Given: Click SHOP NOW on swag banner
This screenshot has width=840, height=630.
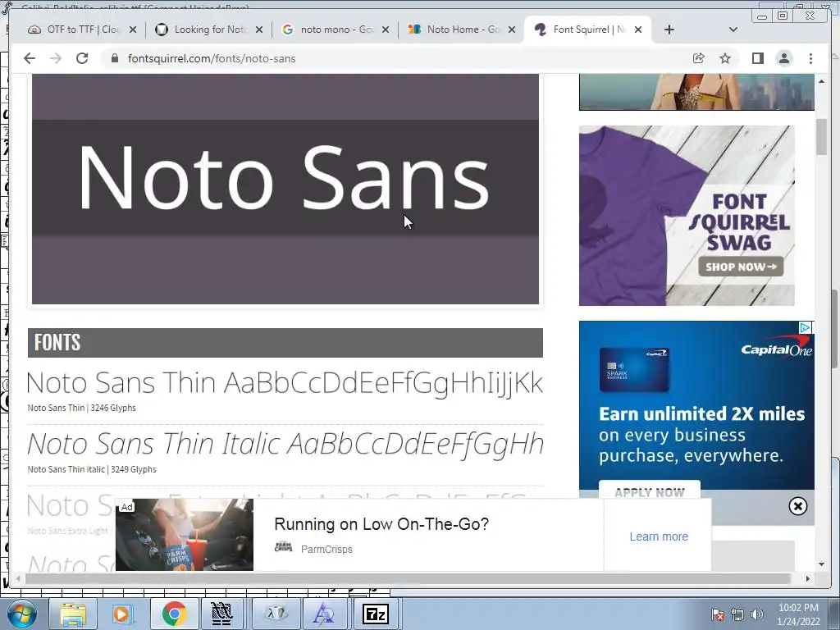Looking at the screenshot, I should (x=741, y=267).
